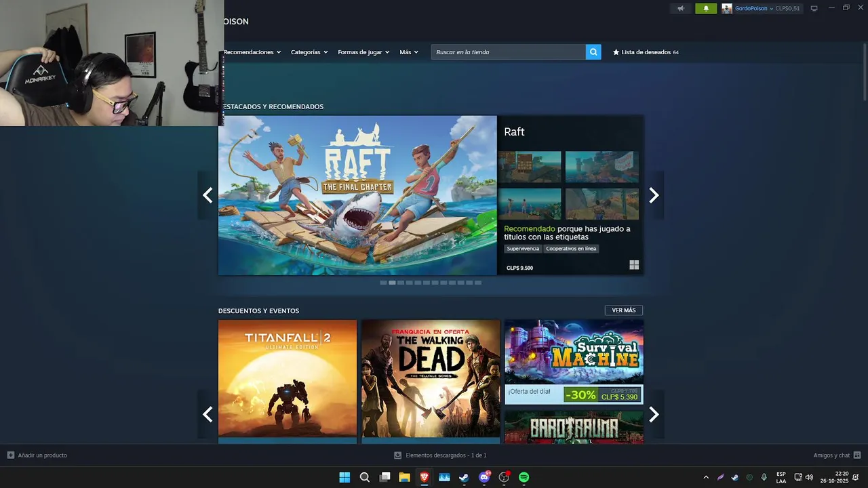Switch to Steam on the taskbar
The height and width of the screenshot is (488, 868).
click(464, 477)
